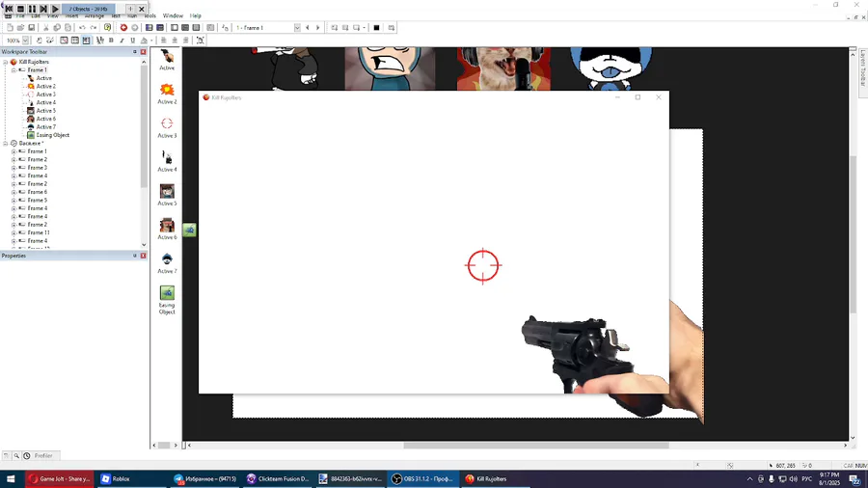868x488 pixels.
Task: Click the center-in-frame icon
Action: click(201, 41)
